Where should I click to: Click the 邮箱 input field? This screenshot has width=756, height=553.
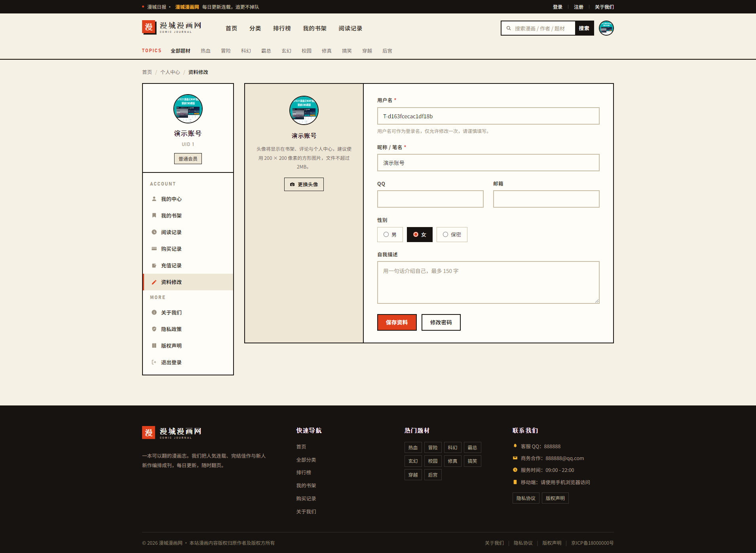pos(546,199)
